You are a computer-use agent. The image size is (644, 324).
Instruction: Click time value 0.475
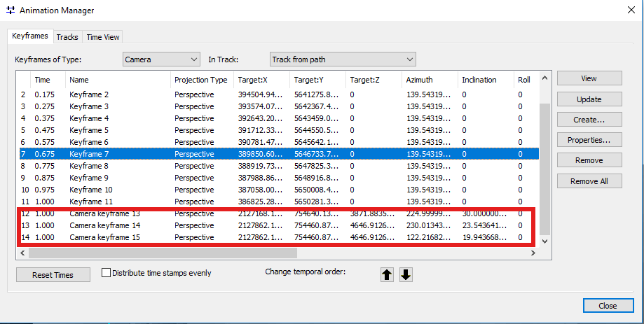pyautogui.click(x=43, y=130)
